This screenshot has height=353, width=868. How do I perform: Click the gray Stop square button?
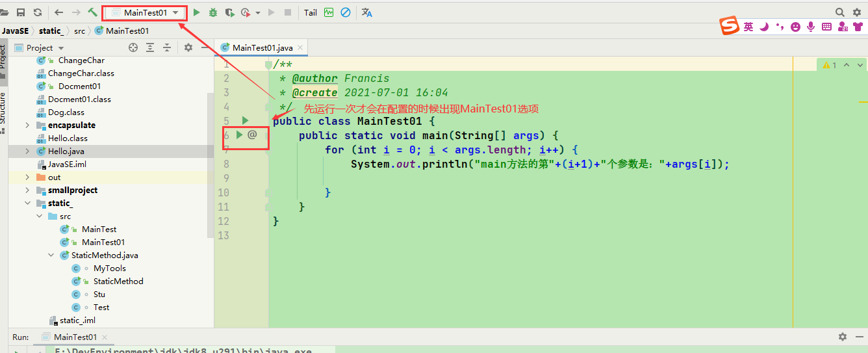(x=288, y=12)
